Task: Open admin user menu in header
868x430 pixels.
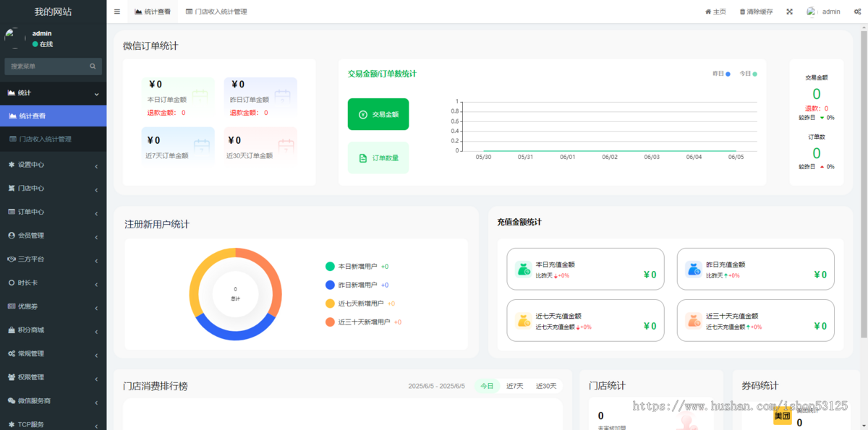Action: [823, 12]
